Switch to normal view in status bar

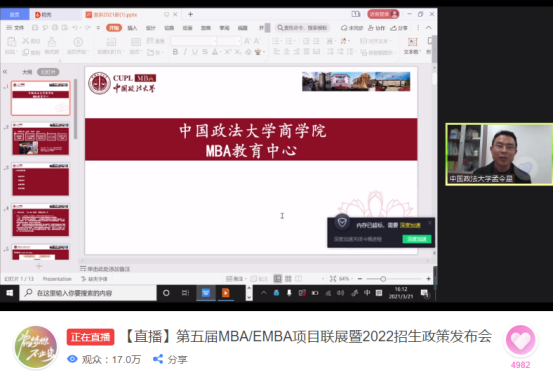point(278,279)
